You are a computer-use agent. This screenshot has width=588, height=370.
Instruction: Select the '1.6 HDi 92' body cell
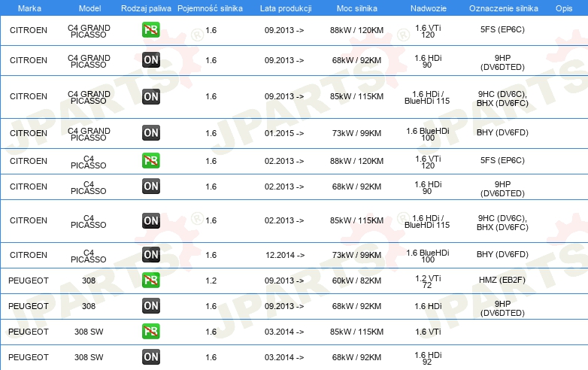pos(428,359)
